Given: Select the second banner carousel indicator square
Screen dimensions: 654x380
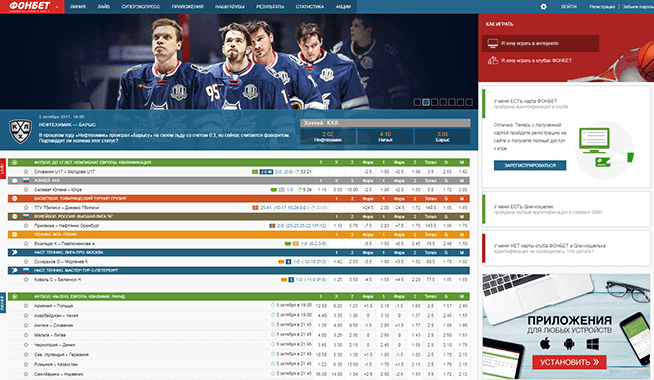Looking at the screenshot, I should point(426,102).
